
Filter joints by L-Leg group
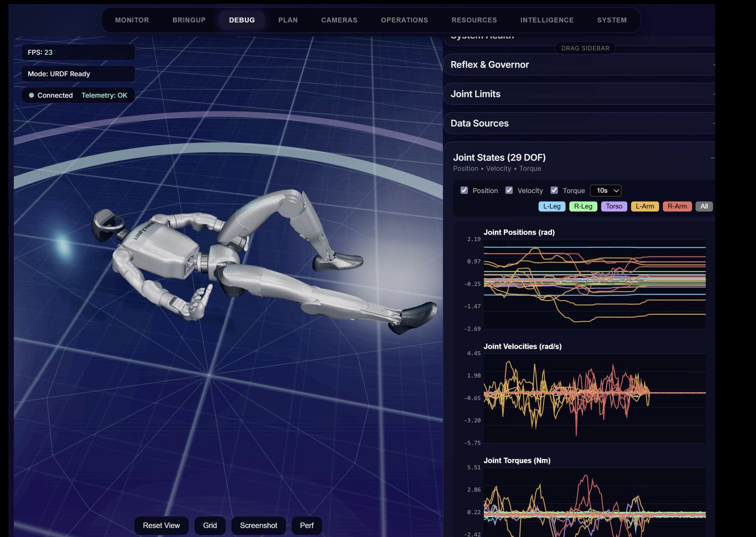(x=552, y=207)
